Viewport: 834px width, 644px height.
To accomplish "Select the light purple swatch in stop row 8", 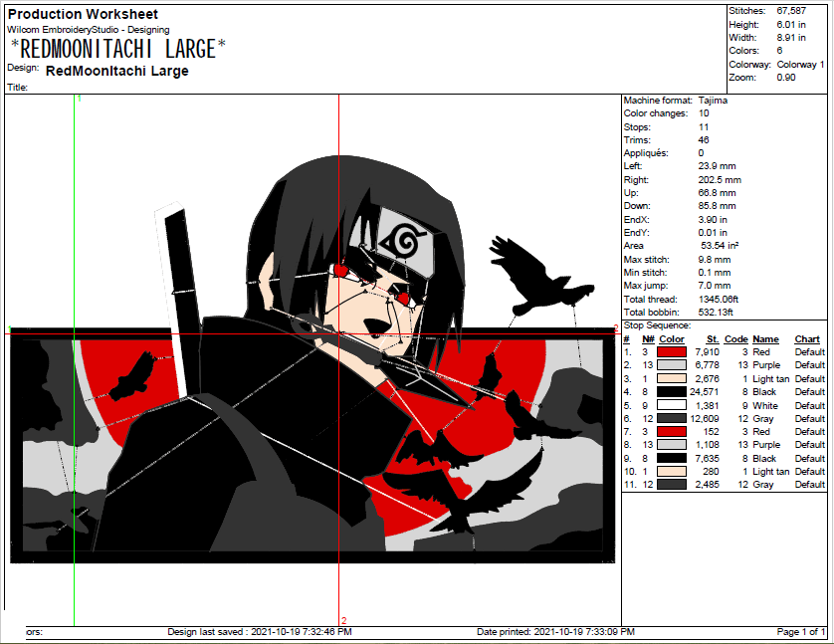I will [671, 445].
